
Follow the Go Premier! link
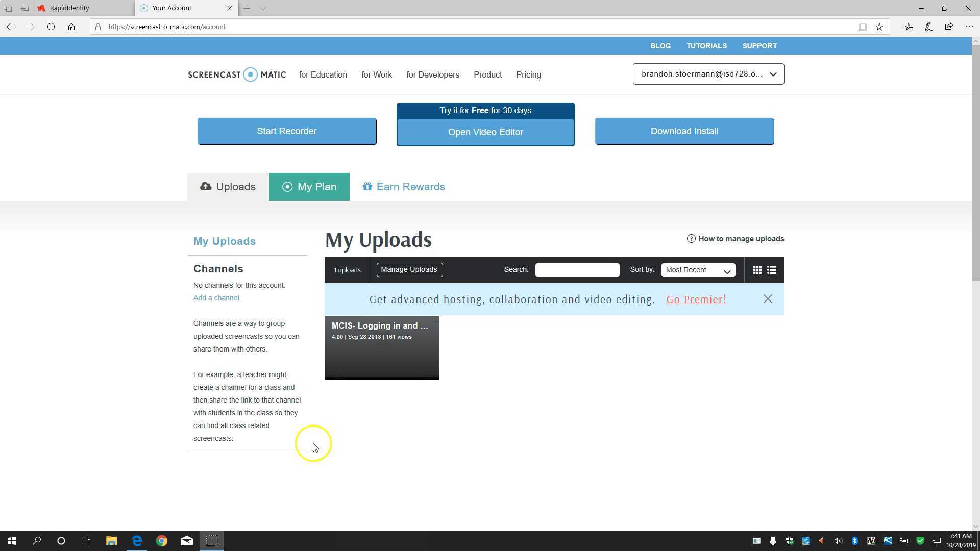coord(696,299)
